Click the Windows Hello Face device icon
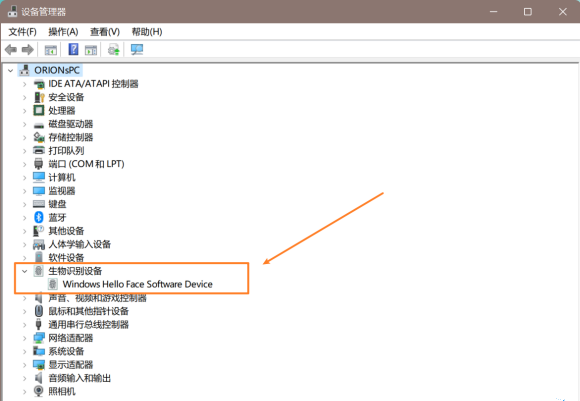Screen dimensions: 580x401 [x=53, y=284]
